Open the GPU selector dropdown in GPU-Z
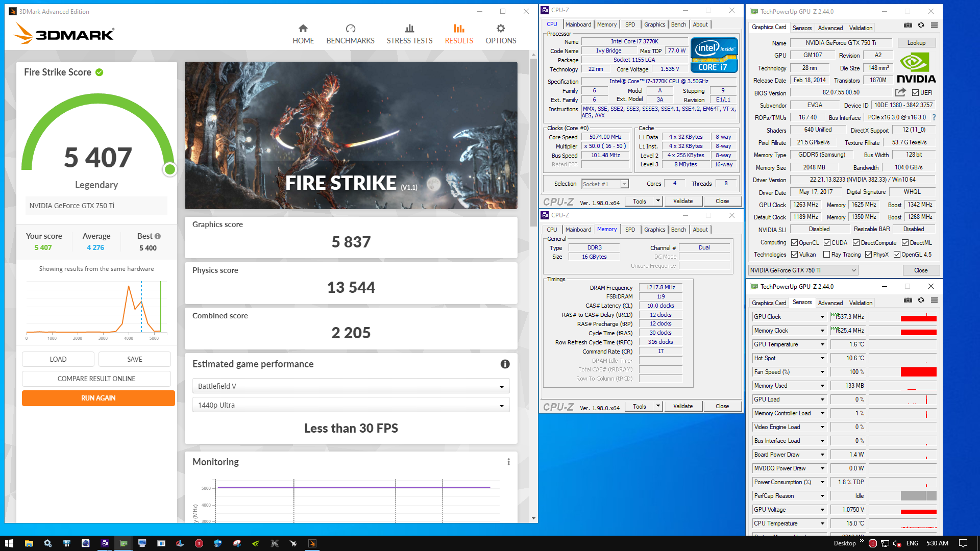The height and width of the screenshot is (551, 980). pos(803,270)
